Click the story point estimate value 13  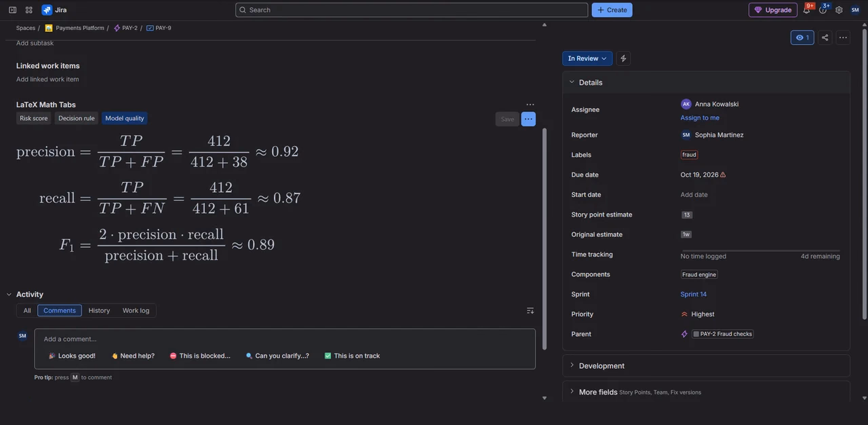tap(687, 215)
